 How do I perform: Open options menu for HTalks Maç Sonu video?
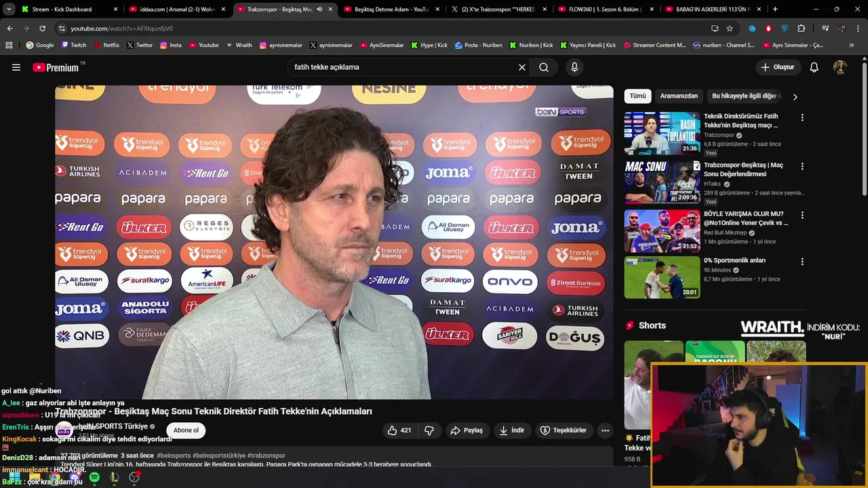tap(802, 166)
